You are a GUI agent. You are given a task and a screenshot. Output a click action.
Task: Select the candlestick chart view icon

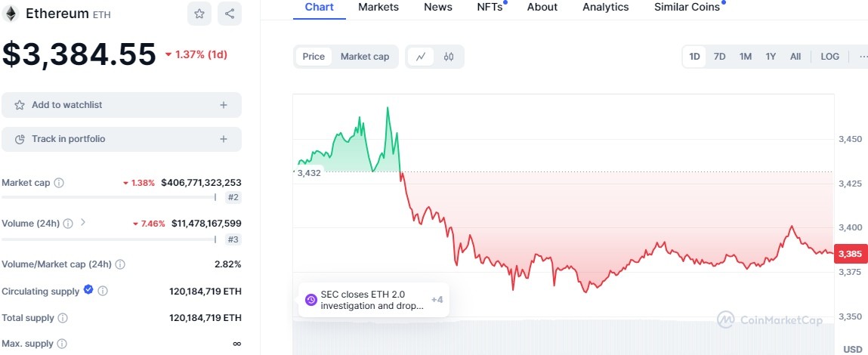[x=449, y=57]
